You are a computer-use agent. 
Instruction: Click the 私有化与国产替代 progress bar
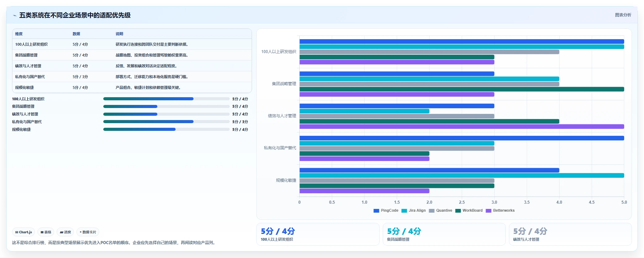166,122
